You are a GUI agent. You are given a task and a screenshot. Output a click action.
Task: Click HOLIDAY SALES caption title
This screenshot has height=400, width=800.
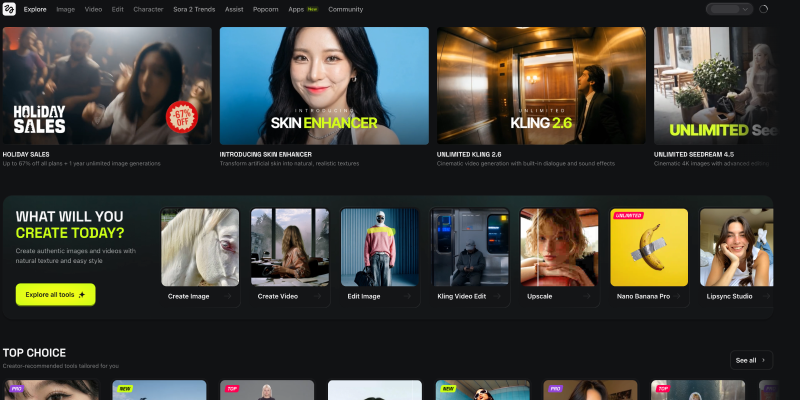point(26,154)
